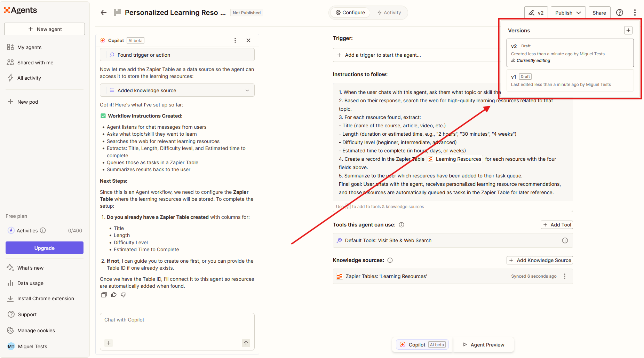Start Agent Preview
This screenshot has height=358, width=644.
(484, 344)
